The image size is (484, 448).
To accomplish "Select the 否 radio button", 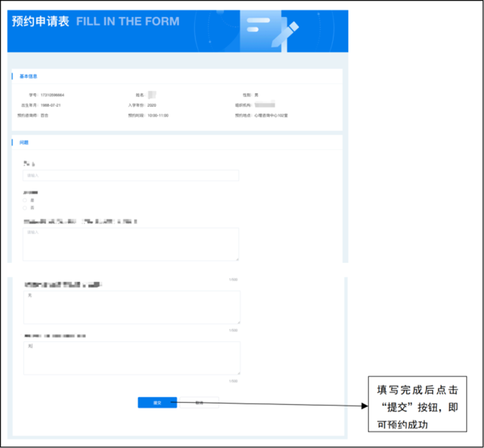I will pos(25,207).
